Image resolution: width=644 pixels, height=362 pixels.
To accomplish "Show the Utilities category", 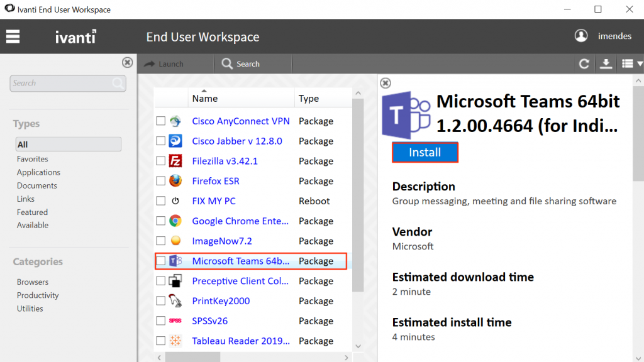I will 30,309.
